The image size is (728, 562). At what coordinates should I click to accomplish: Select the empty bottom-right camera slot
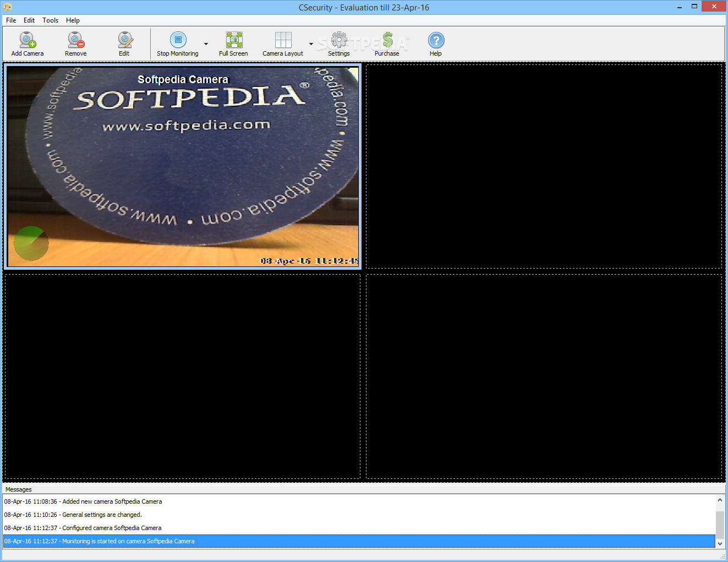pos(544,377)
